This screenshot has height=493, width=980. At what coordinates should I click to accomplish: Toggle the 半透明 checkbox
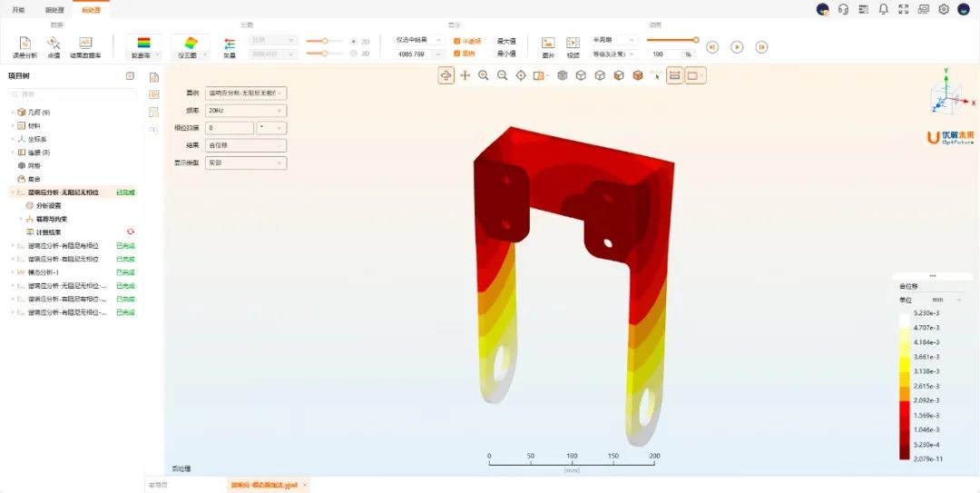[456, 41]
